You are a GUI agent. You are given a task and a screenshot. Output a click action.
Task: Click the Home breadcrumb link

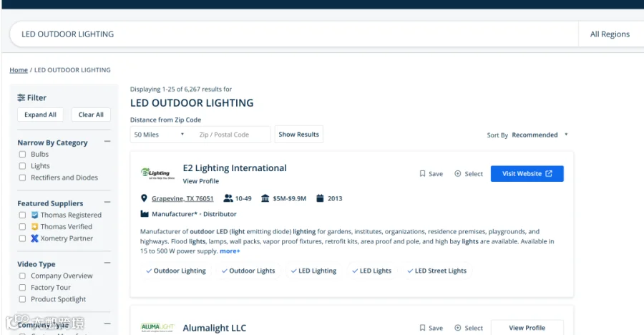coord(19,70)
